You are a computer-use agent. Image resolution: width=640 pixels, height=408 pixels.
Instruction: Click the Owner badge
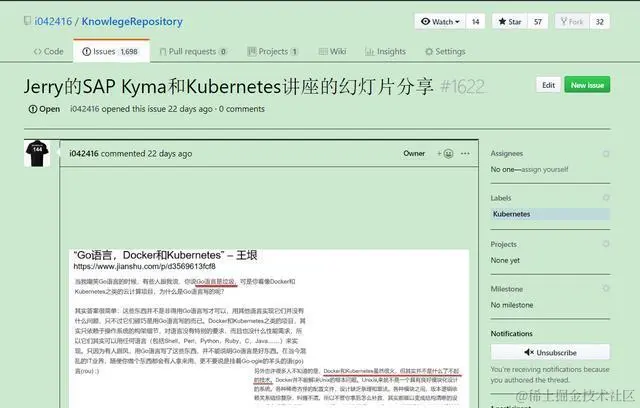[x=414, y=153]
